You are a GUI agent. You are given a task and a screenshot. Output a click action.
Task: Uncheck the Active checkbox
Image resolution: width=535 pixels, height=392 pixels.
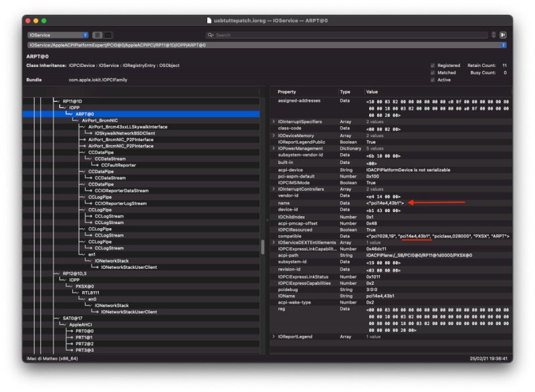[433, 80]
